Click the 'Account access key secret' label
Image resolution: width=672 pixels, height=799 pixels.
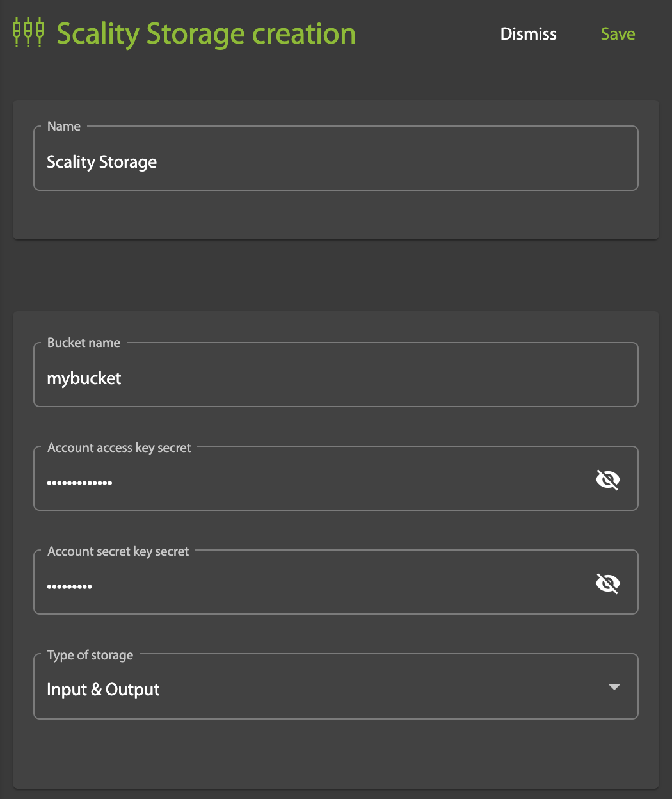coord(119,448)
